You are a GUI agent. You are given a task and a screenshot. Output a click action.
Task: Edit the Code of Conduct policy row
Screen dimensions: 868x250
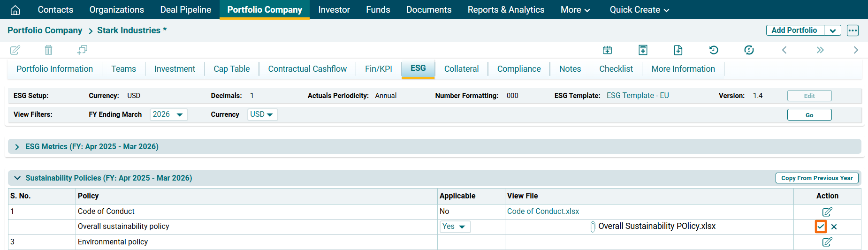tap(827, 212)
